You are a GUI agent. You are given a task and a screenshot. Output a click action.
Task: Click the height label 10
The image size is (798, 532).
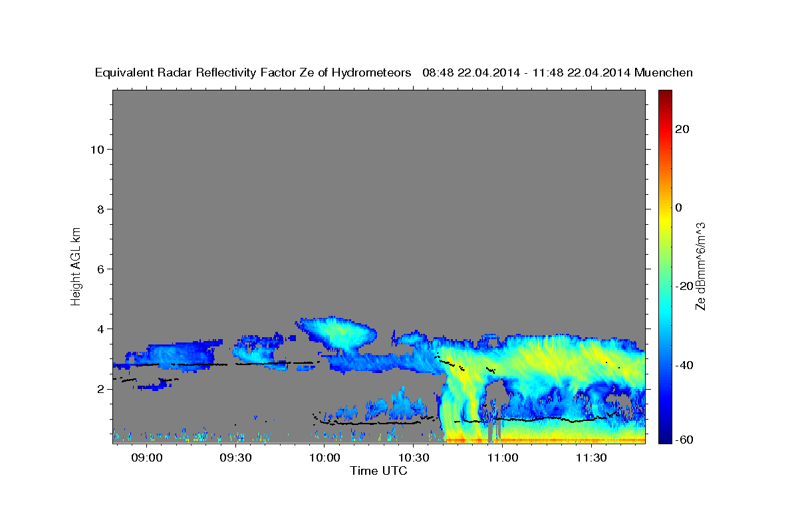click(x=97, y=149)
